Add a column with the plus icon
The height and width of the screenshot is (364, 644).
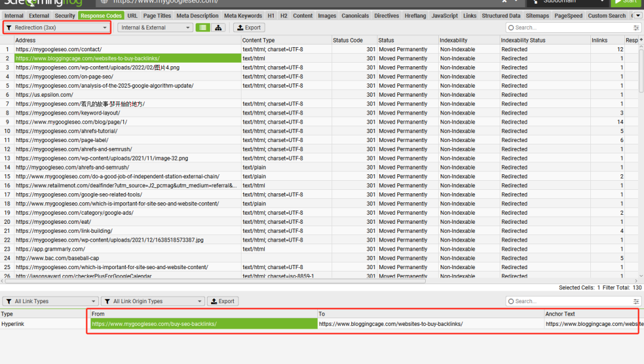point(641,40)
